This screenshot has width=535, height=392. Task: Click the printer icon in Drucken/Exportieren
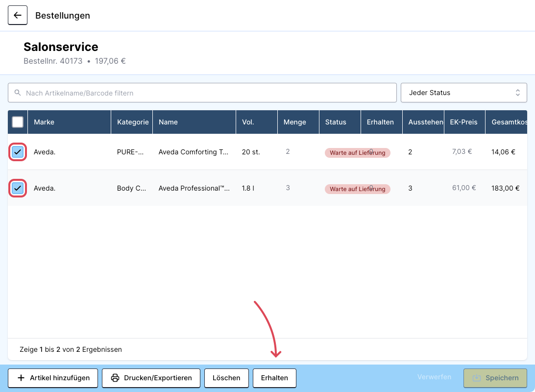(x=115, y=378)
